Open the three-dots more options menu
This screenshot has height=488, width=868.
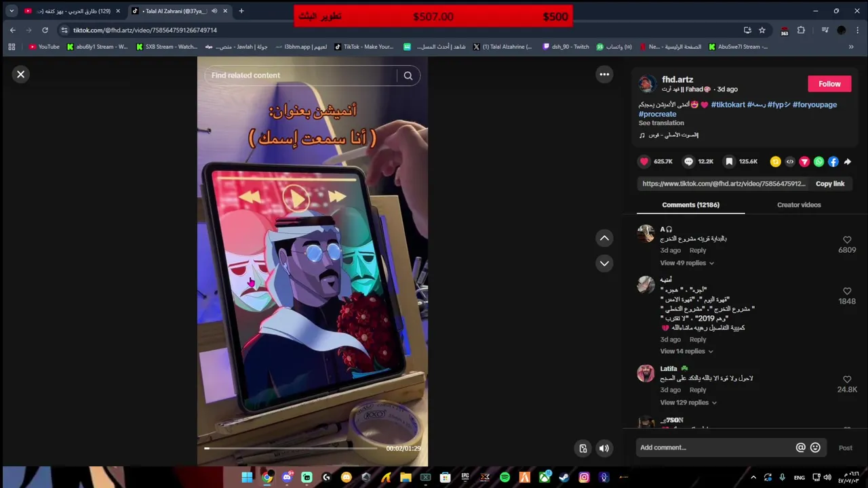pyautogui.click(x=604, y=75)
